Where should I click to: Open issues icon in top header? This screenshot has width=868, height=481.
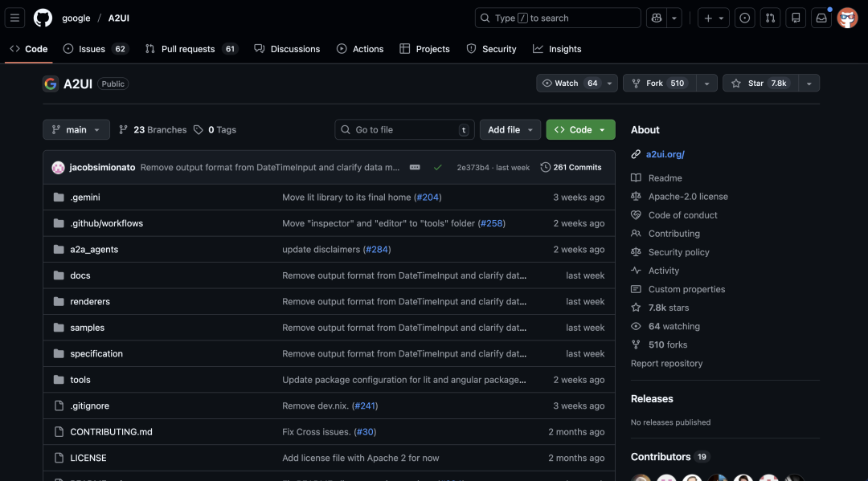(x=744, y=18)
